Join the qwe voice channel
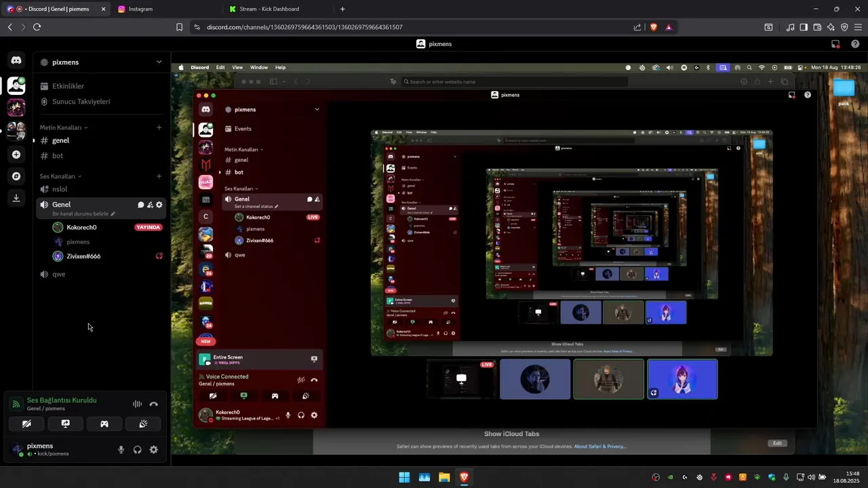This screenshot has width=868, height=488. tap(102, 274)
